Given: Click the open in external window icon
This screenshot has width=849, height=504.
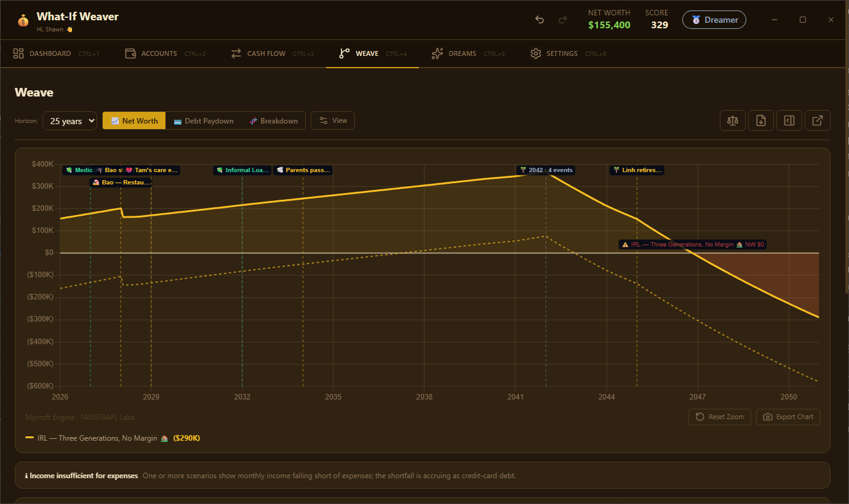Looking at the screenshot, I should [818, 120].
